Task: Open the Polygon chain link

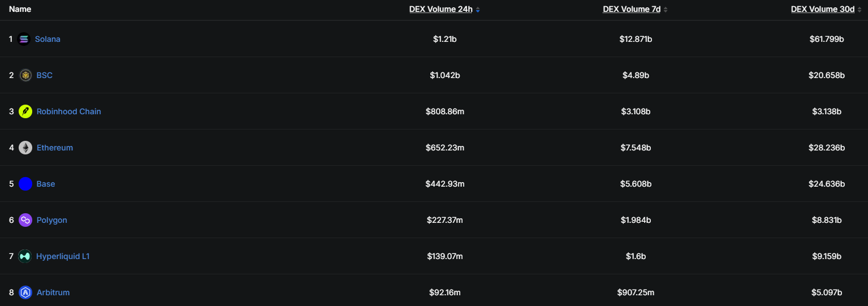Action: coord(52,220)
